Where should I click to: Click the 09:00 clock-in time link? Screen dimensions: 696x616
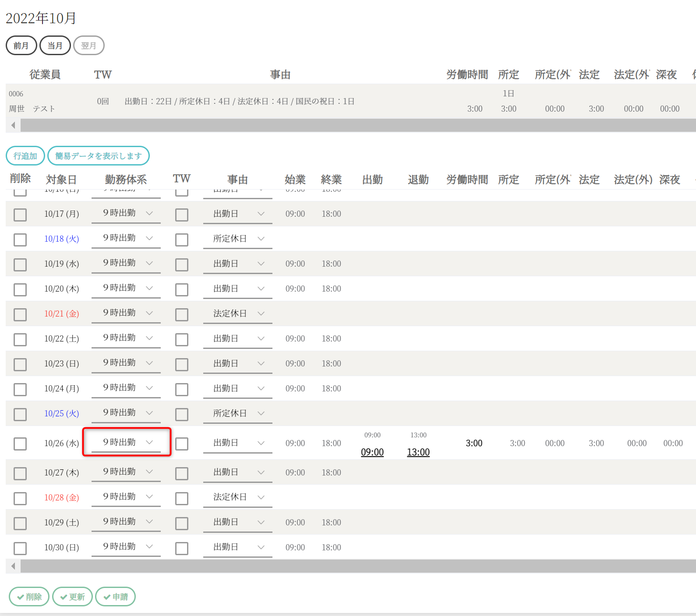pos(372,452)
